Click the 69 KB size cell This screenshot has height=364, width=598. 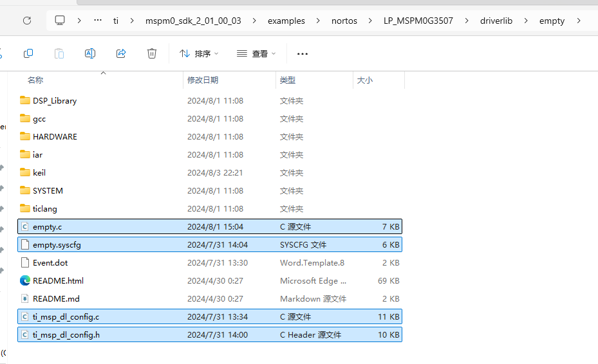point(388,280)
